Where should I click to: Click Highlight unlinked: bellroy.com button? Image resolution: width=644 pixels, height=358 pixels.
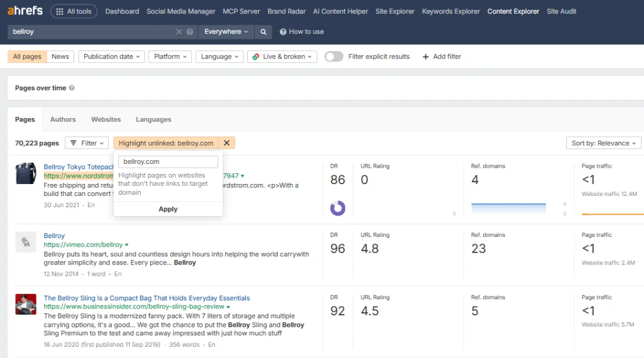pos(166,143)
